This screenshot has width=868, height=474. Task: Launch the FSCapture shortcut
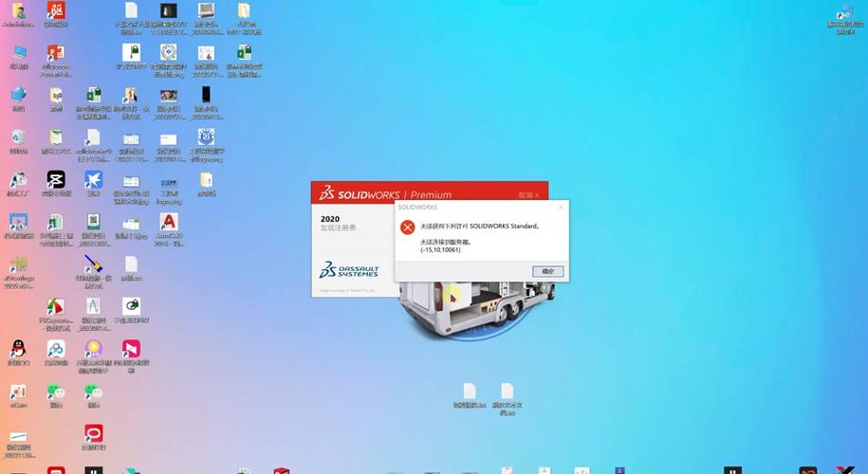pyautogui.click(x=56, y=314)
